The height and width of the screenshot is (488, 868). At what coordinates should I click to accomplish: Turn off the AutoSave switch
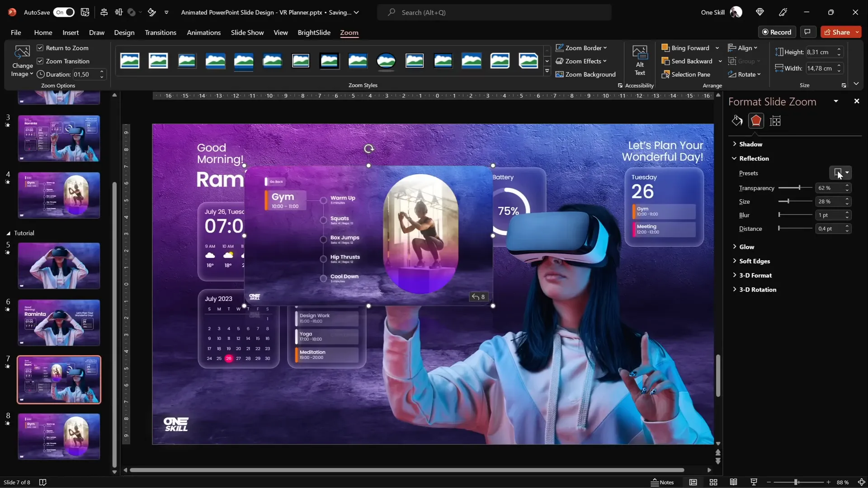click(x=64, y=12)
